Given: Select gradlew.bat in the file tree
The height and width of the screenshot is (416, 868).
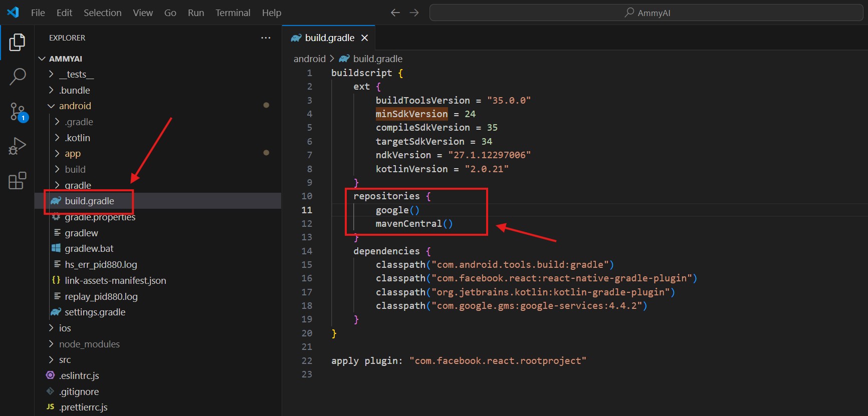Looking at the screenshot, I should 89,249.
